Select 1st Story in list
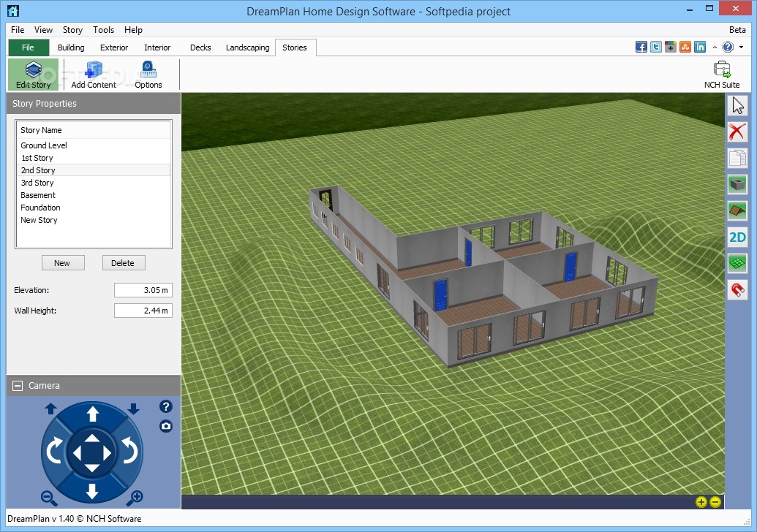The image size is (757, 532). 94,158
